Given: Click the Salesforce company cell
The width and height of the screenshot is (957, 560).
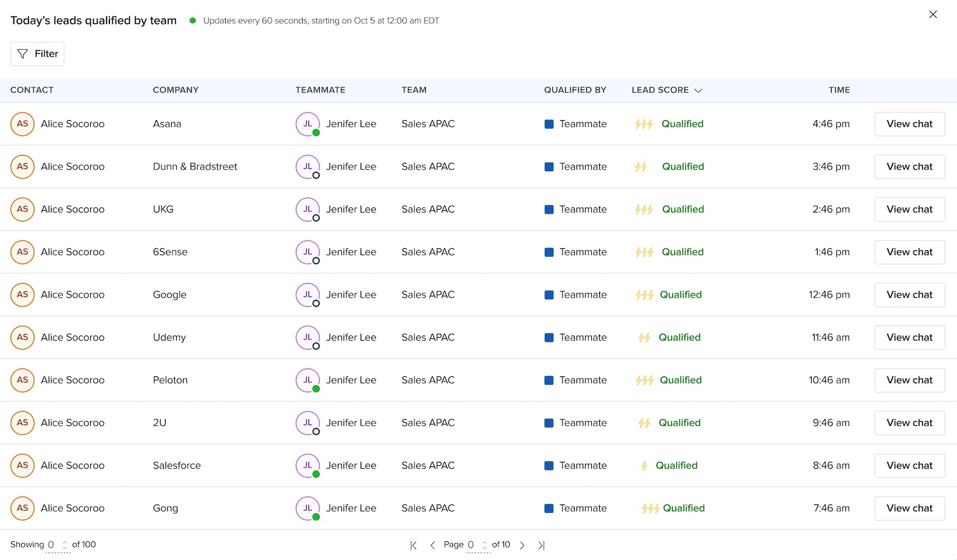Looking at the screenshot, I should point(177,465).
